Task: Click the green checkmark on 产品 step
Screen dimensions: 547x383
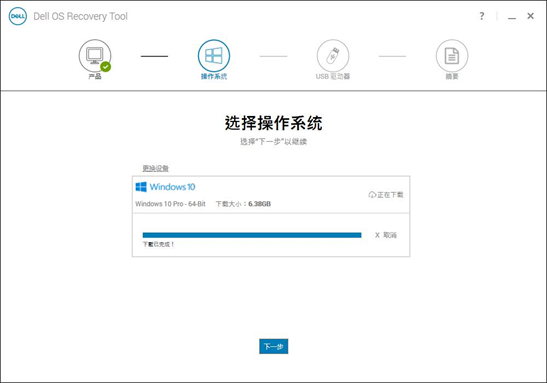Action: coord(106,66)
